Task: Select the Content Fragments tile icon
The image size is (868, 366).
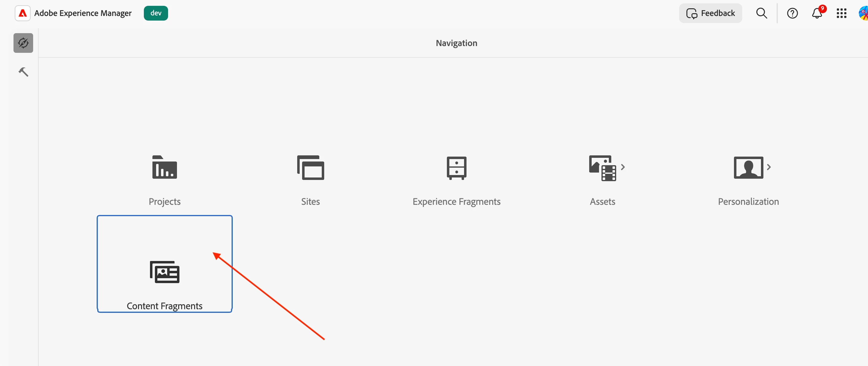Action: click(164, 272)
